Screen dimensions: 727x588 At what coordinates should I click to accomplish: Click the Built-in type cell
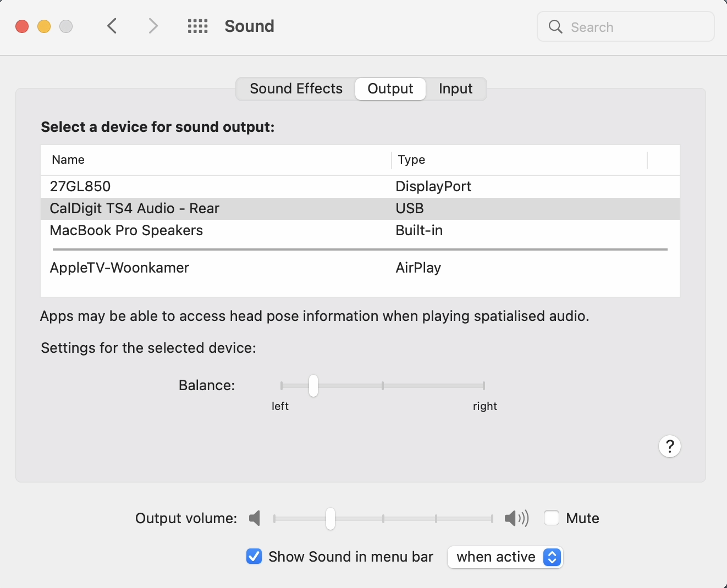(x=419, y=231)
